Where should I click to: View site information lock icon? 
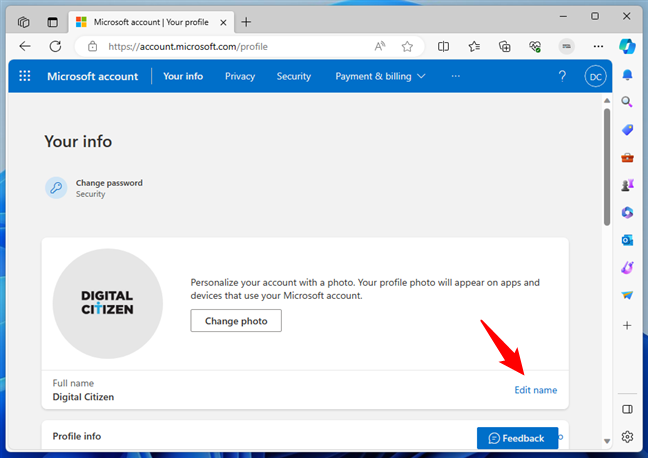[93, 46]
